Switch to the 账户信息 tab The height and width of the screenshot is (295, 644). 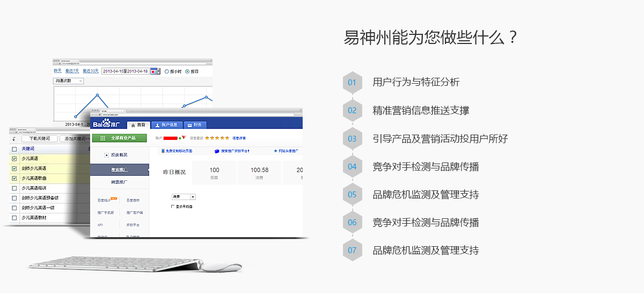point(166,124)
